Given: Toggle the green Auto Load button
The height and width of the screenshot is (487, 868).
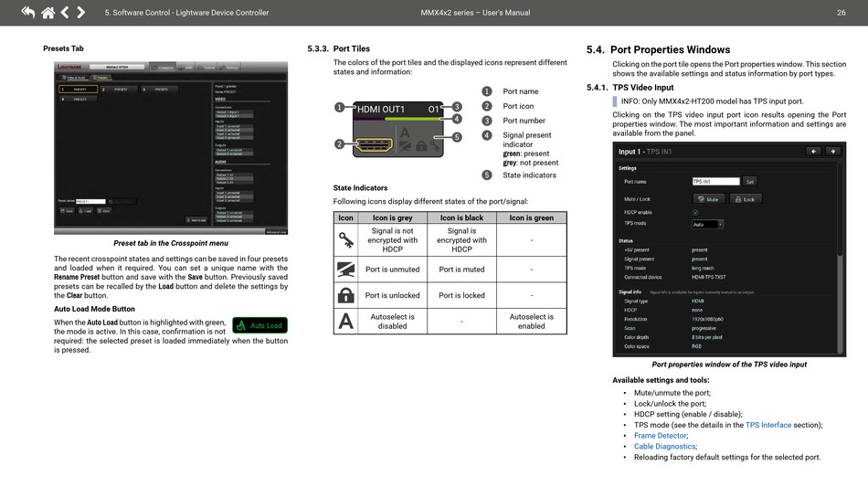Looking at the screenshot, I should coord(260,325).
